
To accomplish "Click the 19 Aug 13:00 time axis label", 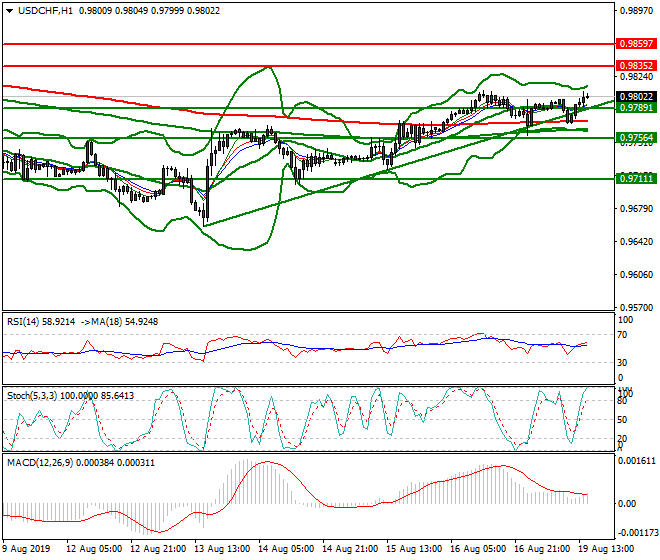I will tap(606, 549).
